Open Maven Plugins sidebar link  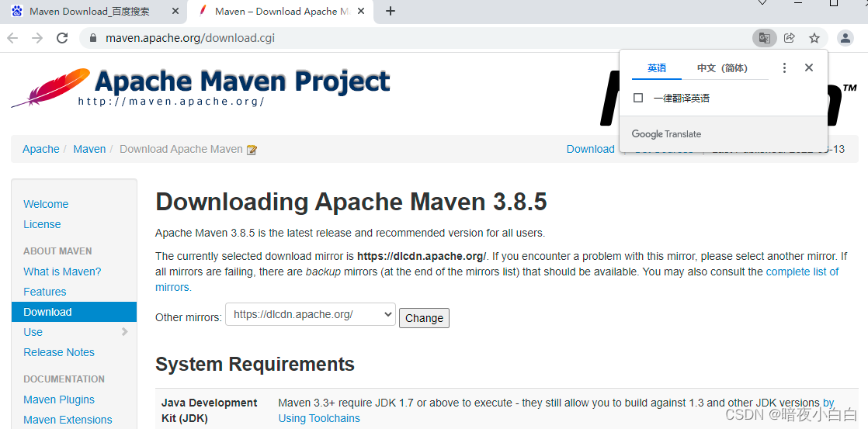click(x=59, y=400)
